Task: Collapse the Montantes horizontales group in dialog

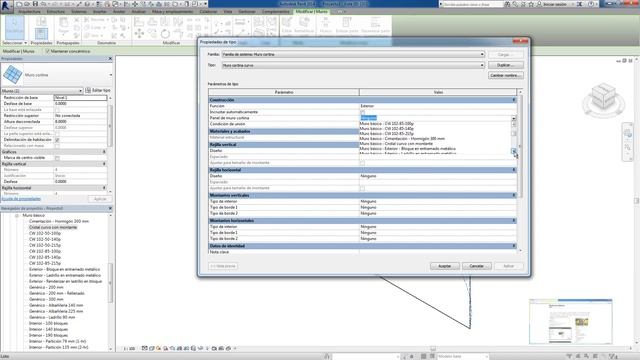Action: click(514, 220)
